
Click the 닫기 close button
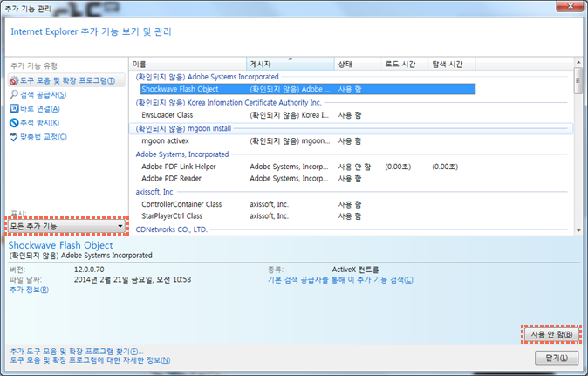click(x=557, y=358)
